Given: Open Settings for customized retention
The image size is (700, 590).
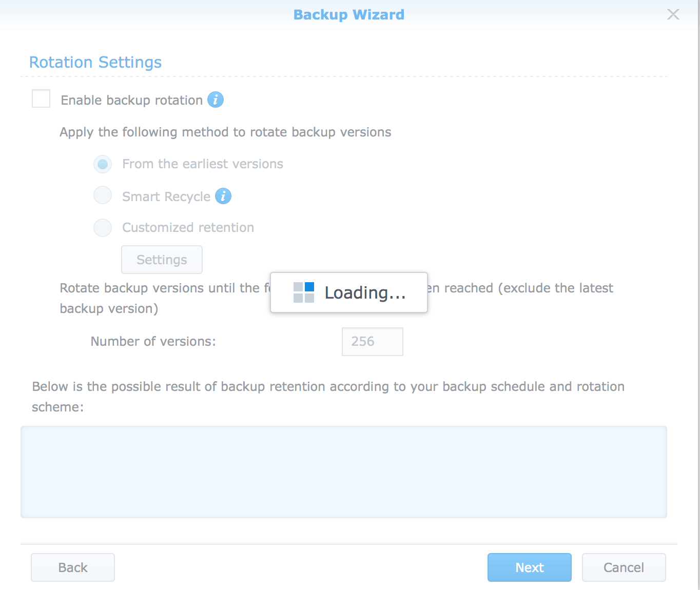Looking at the screenshot, I should [x=162, y=260].
